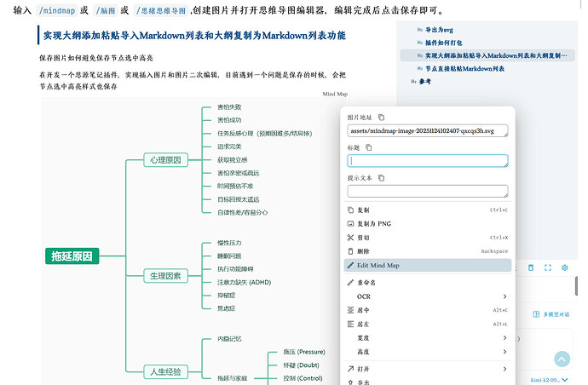This screenshot has width=588, height=385.
Task: Click the 提示文本 input field
Action: point(428,192)
